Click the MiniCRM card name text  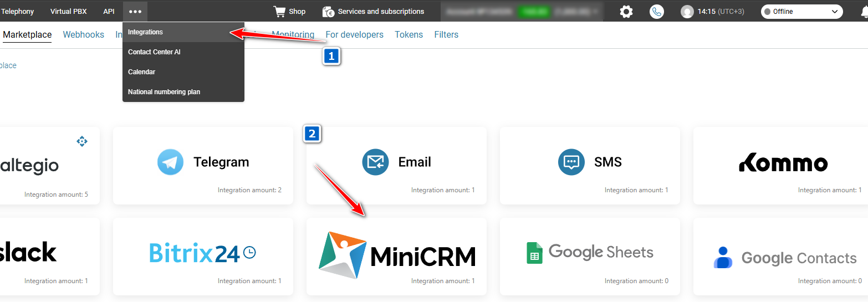pyautogui.click(x=423, y=257)
